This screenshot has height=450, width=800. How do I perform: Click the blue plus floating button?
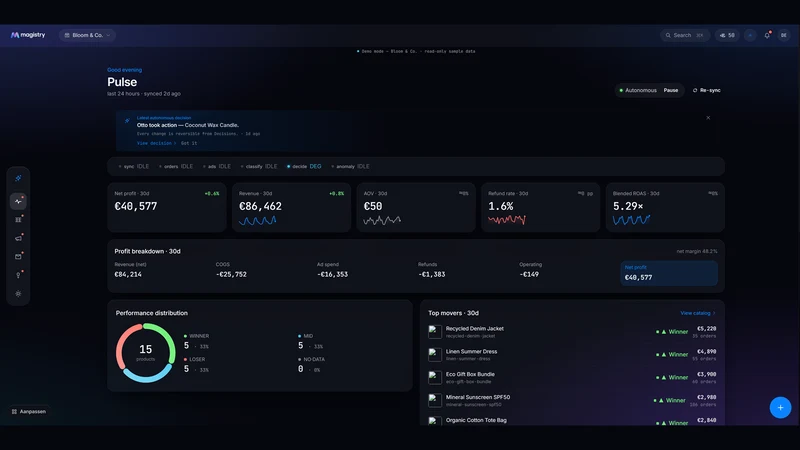[780, 408]
